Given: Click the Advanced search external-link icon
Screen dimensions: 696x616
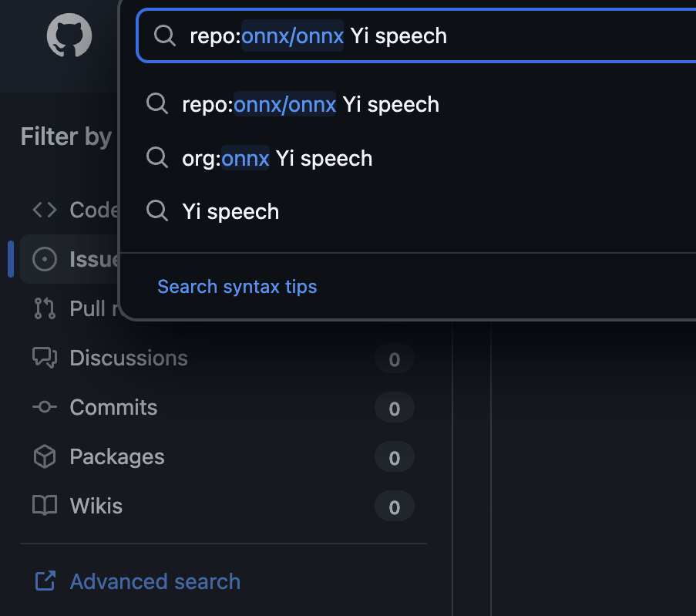Looking at the screenshot, I should (x=45, y=581).
